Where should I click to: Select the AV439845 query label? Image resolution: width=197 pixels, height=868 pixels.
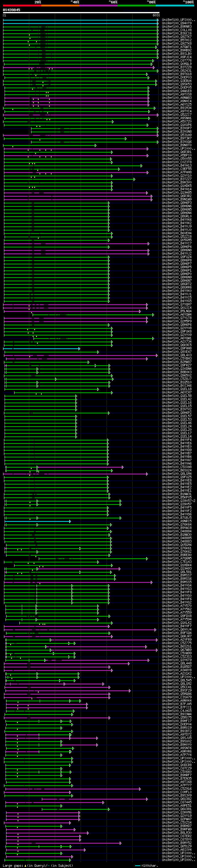click(11, 10)
